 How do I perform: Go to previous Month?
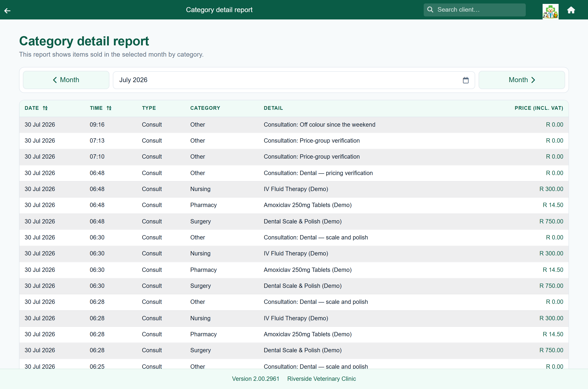[x=66, y=80]
